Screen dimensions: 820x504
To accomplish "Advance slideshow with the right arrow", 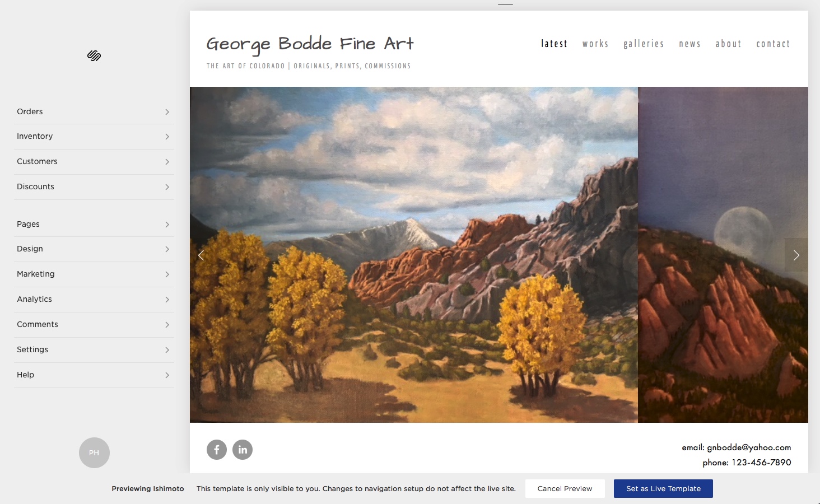I will tap(796, 255).
